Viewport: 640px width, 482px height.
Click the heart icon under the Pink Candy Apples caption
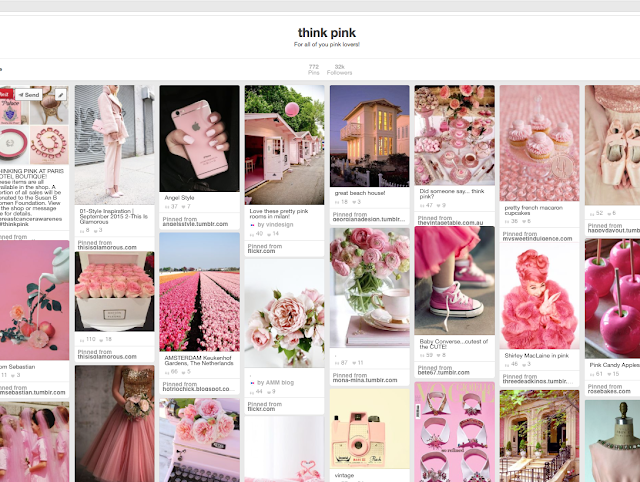point(609,374)
